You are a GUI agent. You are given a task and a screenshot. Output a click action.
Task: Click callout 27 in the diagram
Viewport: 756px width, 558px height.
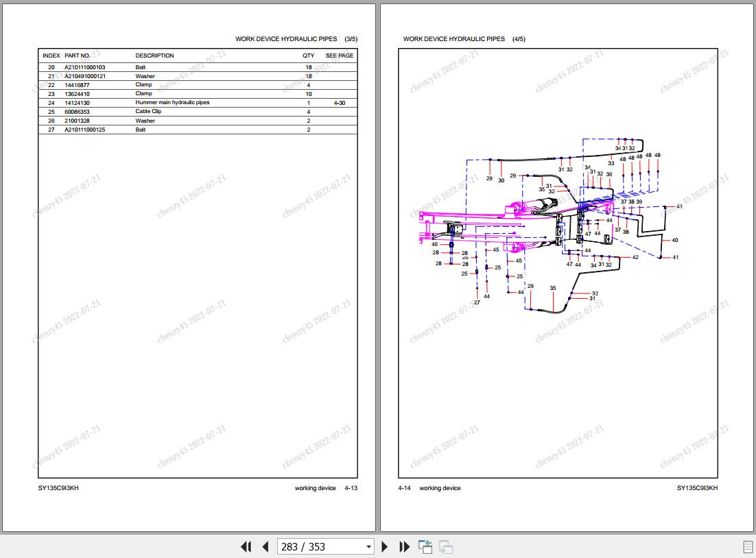pos(476,302)
